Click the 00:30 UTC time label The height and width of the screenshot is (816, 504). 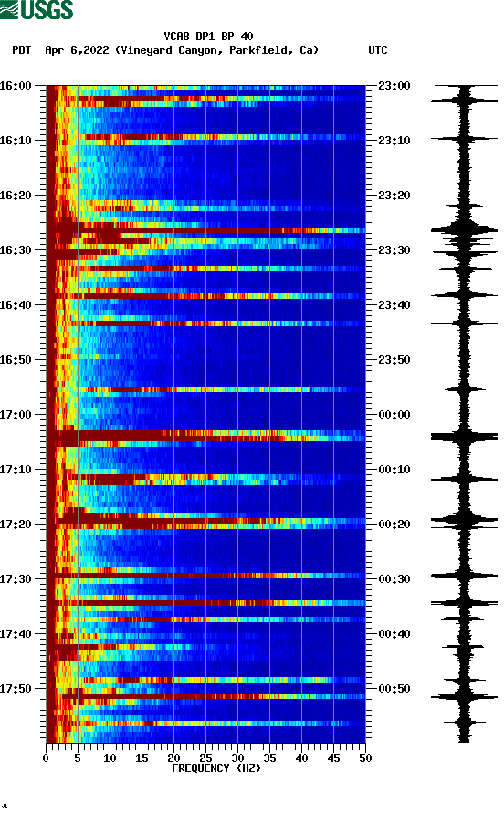394,579
